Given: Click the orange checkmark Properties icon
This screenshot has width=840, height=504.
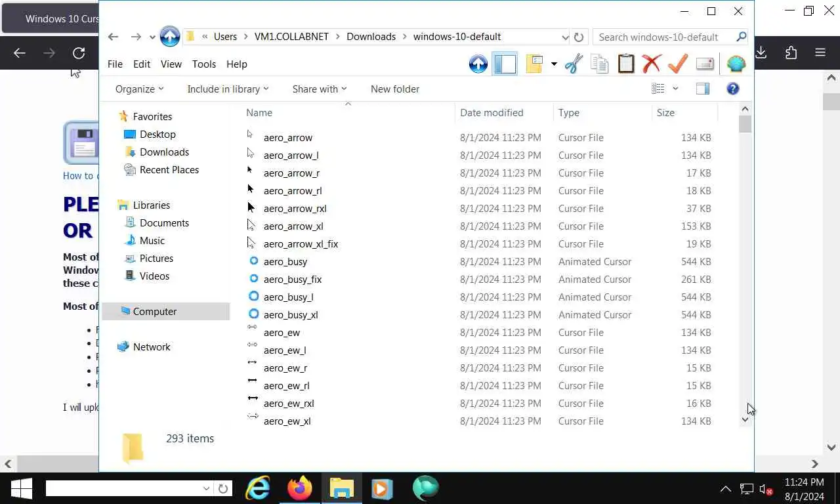Looking at the screenshot, I should [x=677, y=64].
